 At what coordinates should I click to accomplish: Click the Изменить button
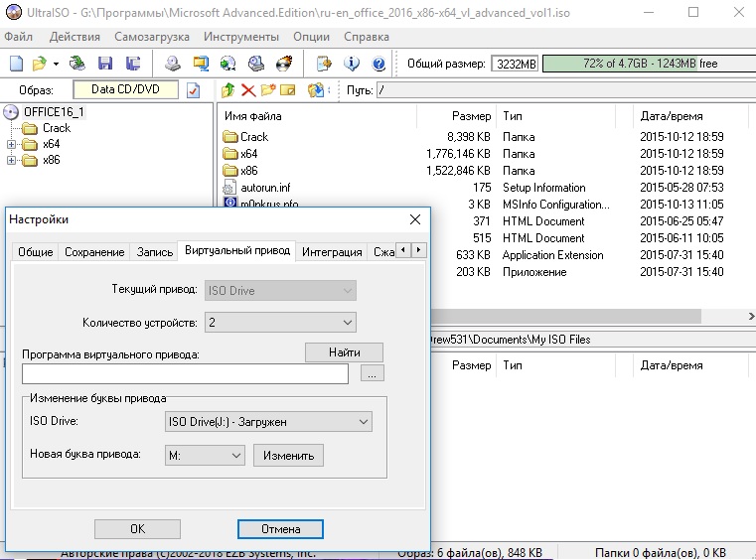[288, 456]
